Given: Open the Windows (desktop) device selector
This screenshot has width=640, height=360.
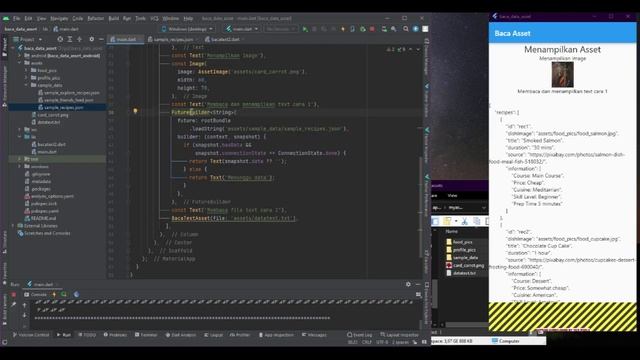Looking at the screenshot, I should point(187,29).
